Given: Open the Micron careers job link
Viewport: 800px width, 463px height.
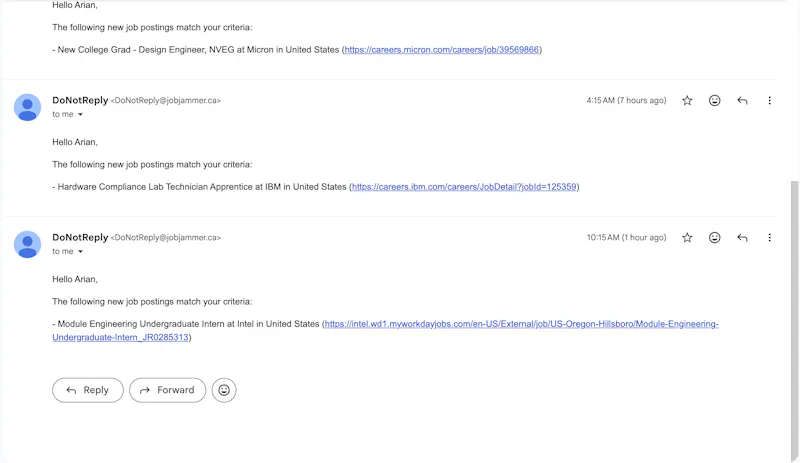Looking at the screenshot, I should (x=442, y=50).
